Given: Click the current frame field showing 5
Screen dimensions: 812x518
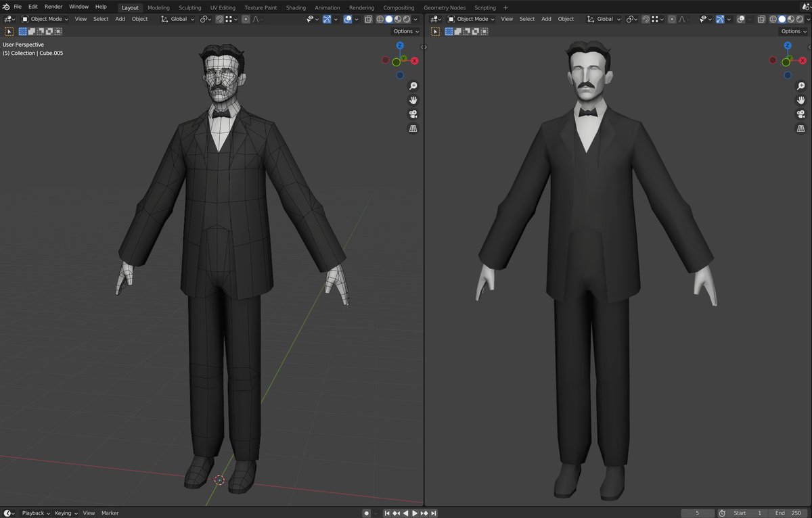Looking at the screenshot, I should coord(697,513).
